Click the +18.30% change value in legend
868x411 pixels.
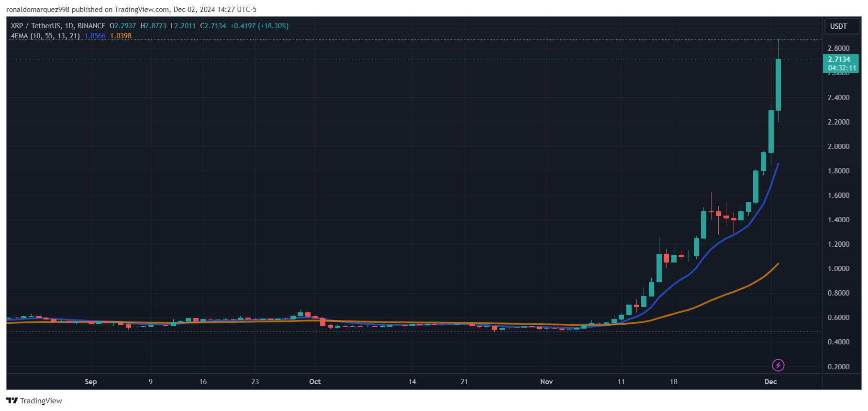click(273, 26)
